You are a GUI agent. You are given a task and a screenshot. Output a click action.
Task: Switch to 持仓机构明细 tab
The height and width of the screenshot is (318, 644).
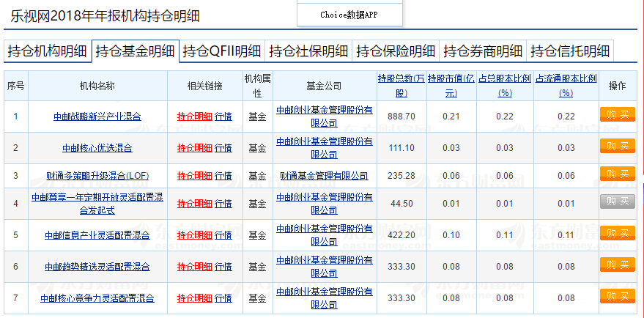click(x=48, y=51)
